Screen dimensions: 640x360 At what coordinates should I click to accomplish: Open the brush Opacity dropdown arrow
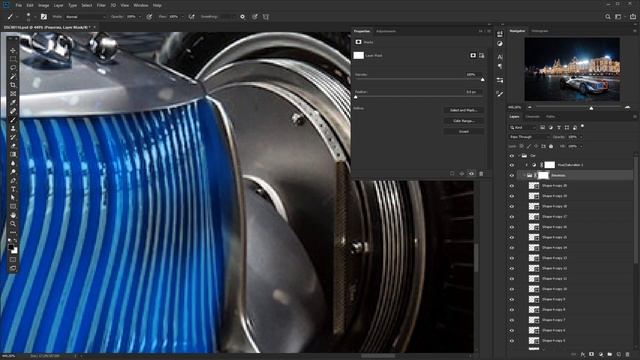140,17
